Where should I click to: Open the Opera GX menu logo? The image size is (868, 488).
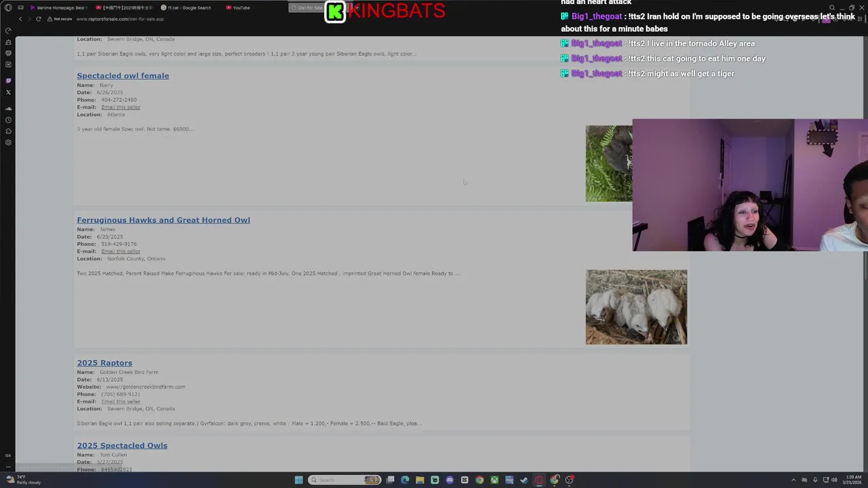[8, 7]
